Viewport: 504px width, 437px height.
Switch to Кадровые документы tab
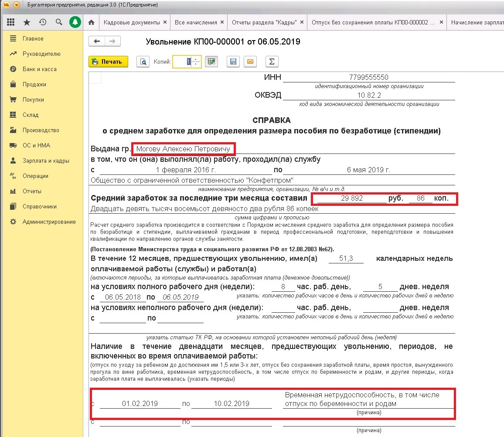132,22
